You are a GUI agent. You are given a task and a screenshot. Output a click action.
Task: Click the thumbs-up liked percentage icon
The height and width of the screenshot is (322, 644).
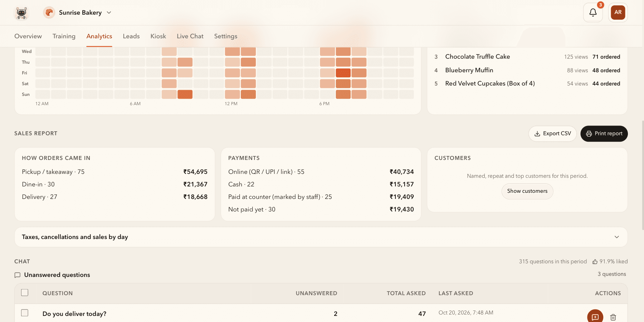(x=595, y=262)
